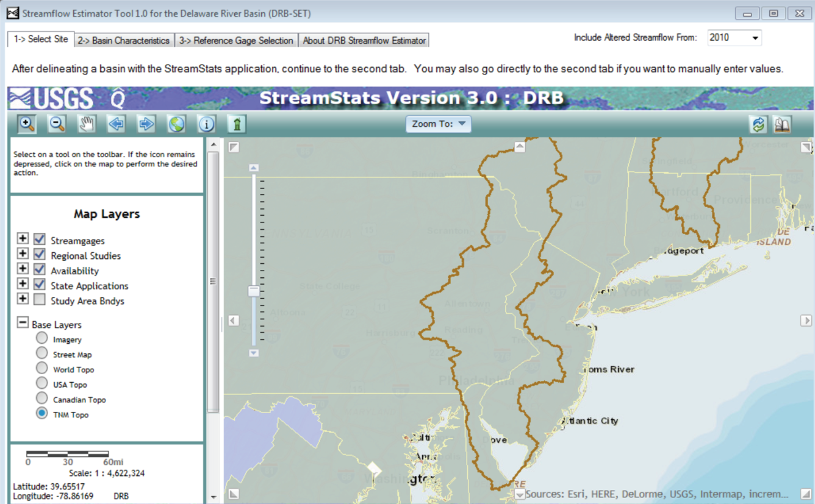Image resolution: width=815 pixels, height=504 pixels.
Task: Uncheck the Streamgages layer checkbox
Action: pos(40,239)
